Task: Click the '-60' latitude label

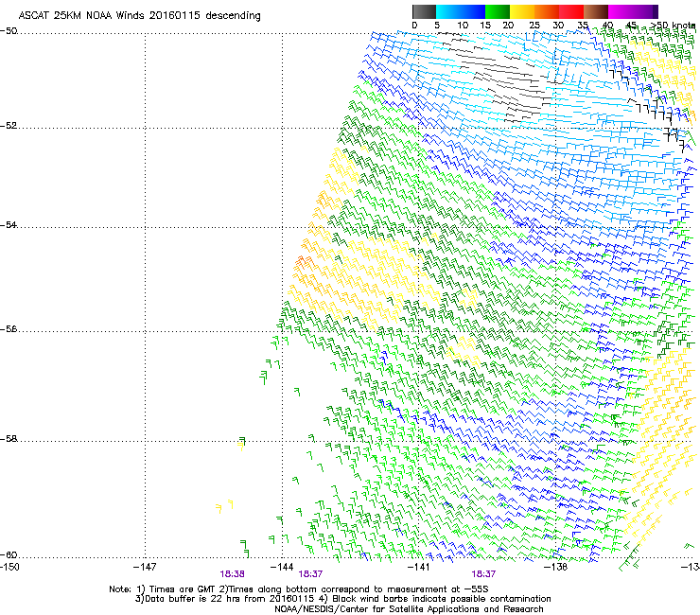Action: pyautogui.click(x=9, y=554)
